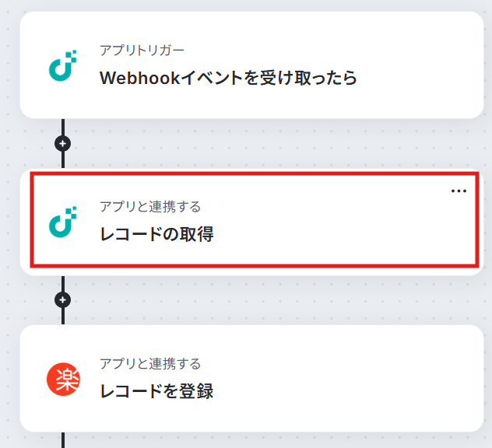
Task: Click the アプリトリガー label
Action: coord(142,50)
